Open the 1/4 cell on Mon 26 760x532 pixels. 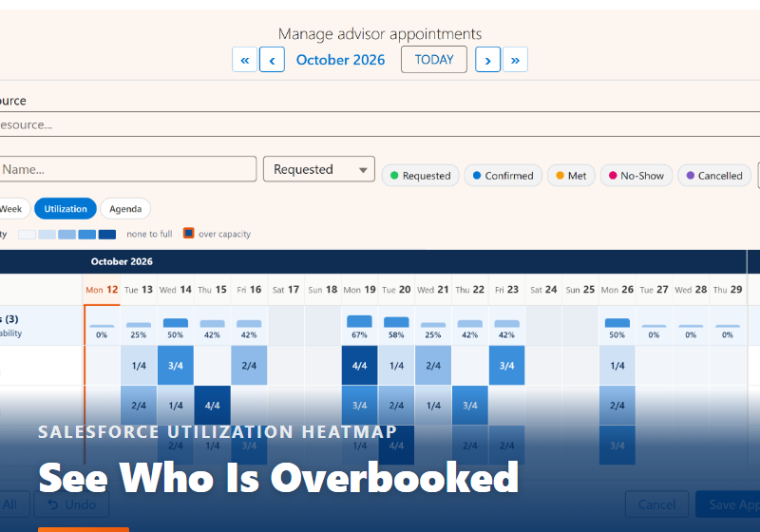point(617,366)
